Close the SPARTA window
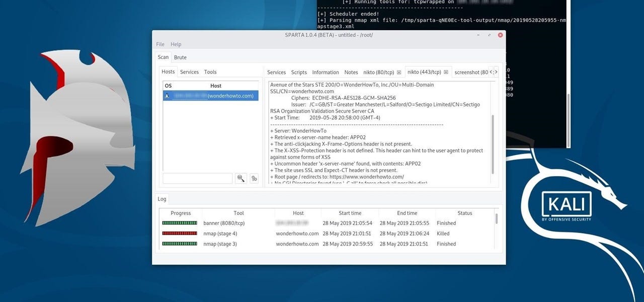 point(500,35)
